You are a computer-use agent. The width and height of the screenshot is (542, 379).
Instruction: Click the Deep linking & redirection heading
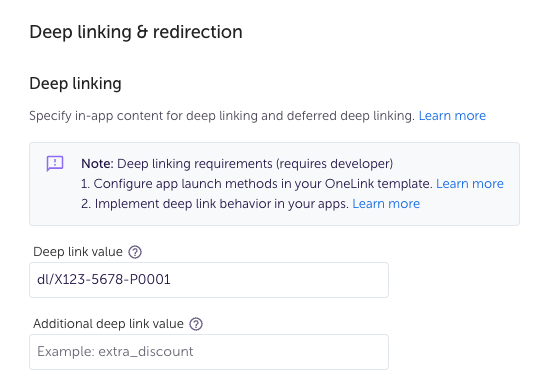136,32
